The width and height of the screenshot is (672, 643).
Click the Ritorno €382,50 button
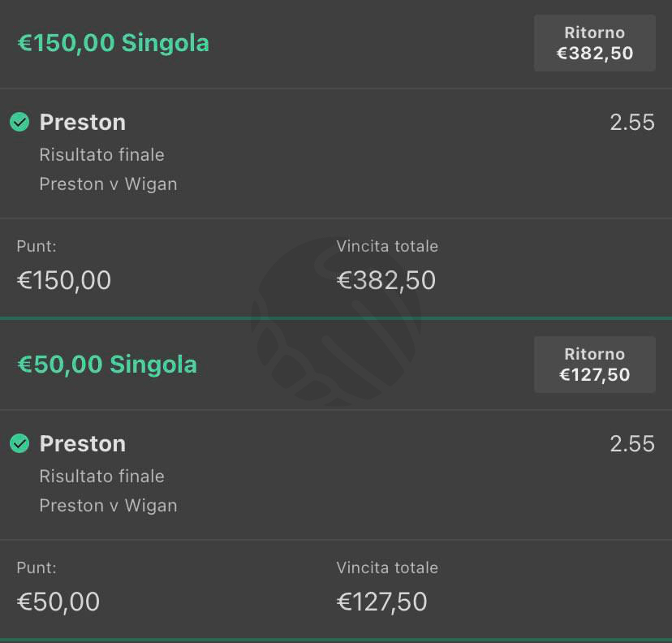pyautogui.click(x=594, y=43)
